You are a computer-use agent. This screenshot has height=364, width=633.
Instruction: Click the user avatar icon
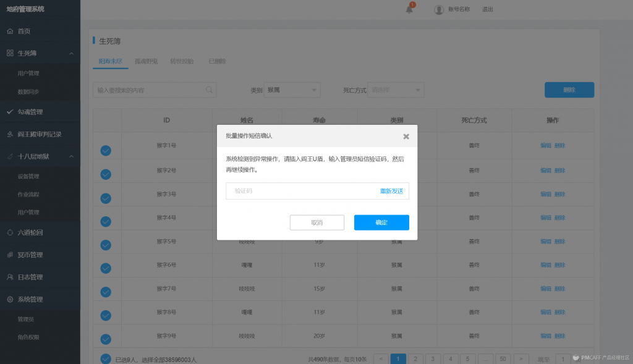pos(439,9)
